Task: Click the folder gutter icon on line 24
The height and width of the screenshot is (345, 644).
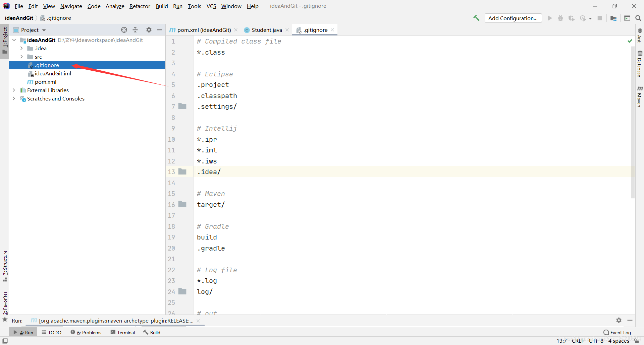Action: (x=182, y=291)
